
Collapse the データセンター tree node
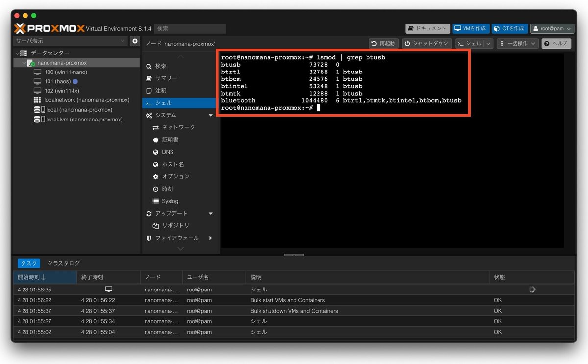click(17, 53)
